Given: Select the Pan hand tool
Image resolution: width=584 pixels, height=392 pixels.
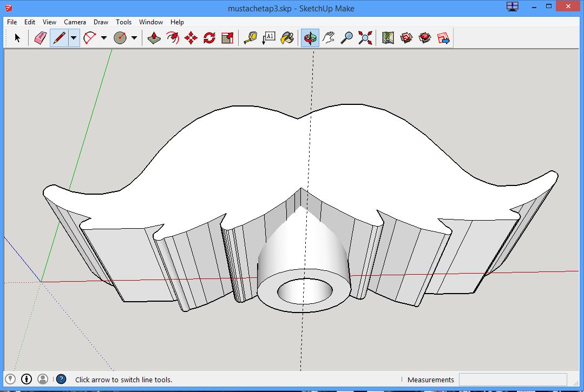Looking at the screenshot, I should (329, 38).
